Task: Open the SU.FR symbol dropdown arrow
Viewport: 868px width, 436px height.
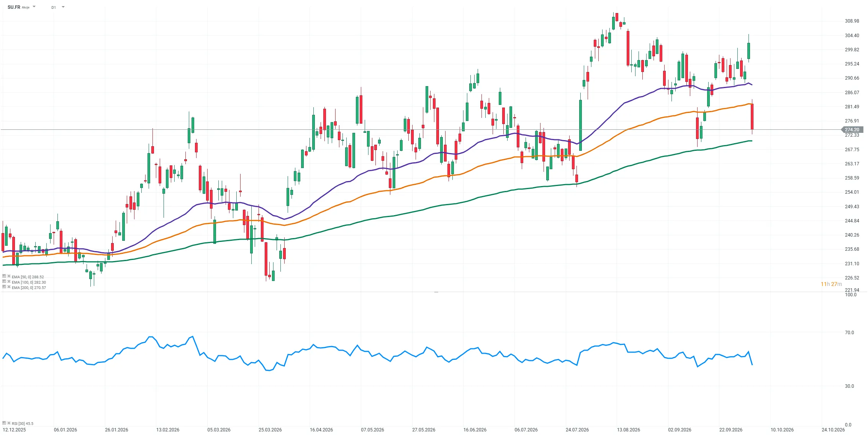Action: click(34, 7)
